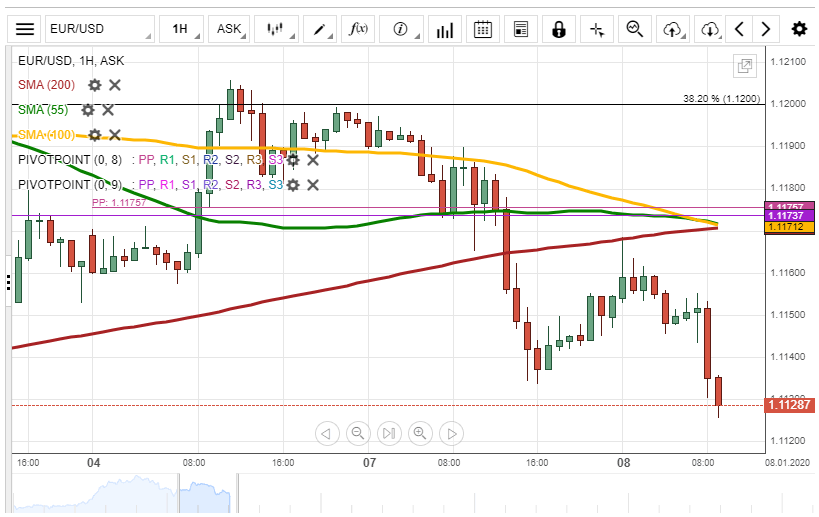Click the 08.01.2020 date label
Image resolution: width=819 pixels, height=517 pixels.
click(787, 463)
